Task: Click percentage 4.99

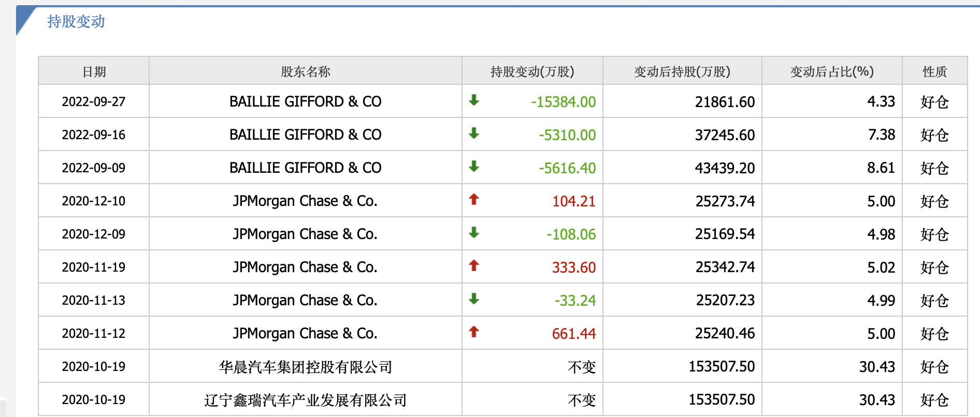Action: (881, 300)
